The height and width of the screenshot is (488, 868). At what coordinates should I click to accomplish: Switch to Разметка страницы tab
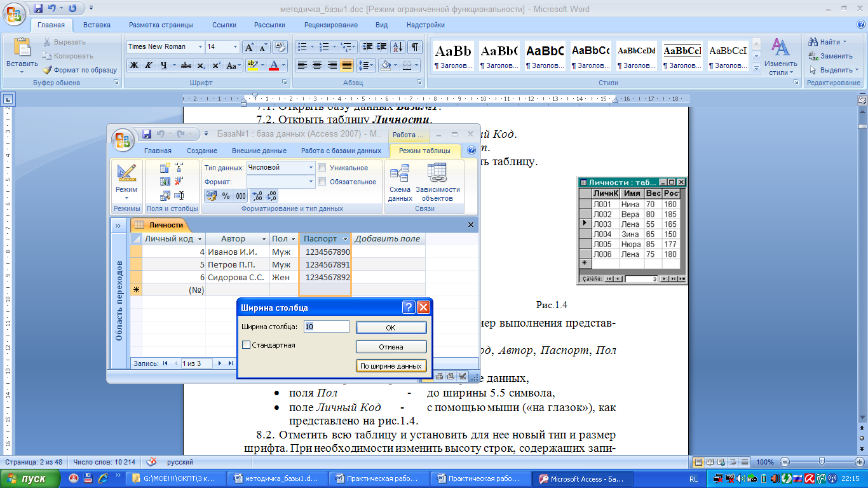(x=161, y=25)
